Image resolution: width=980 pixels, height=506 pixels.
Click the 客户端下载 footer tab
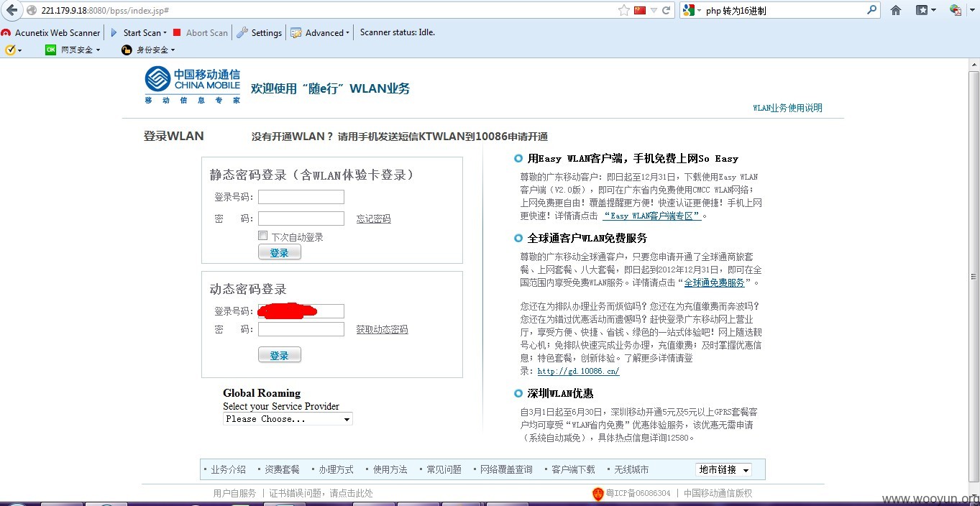point(573,469)
